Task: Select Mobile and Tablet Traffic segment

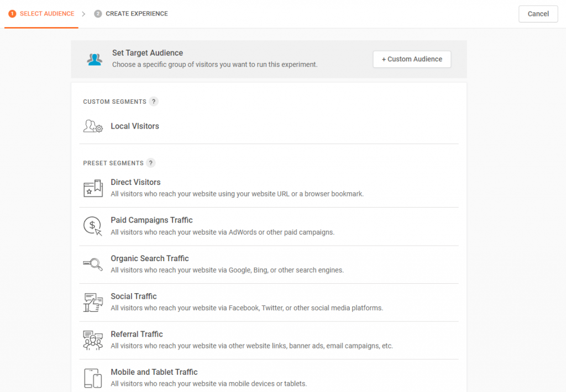Action: pyautogui.click(x=269, y=376)
